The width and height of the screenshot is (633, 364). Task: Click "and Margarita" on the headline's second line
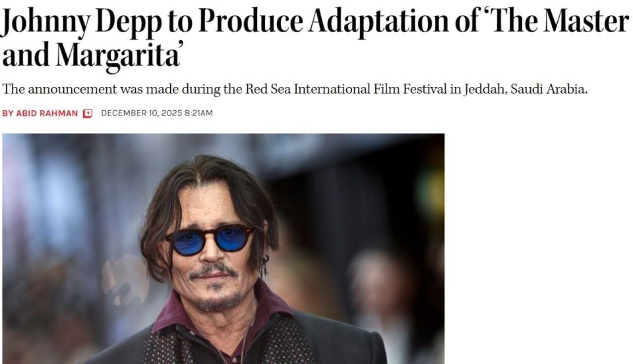[92, 55]
